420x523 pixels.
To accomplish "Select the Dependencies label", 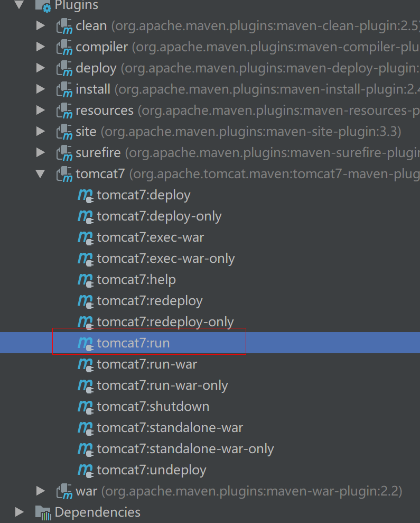I will (x=98, y=512).
